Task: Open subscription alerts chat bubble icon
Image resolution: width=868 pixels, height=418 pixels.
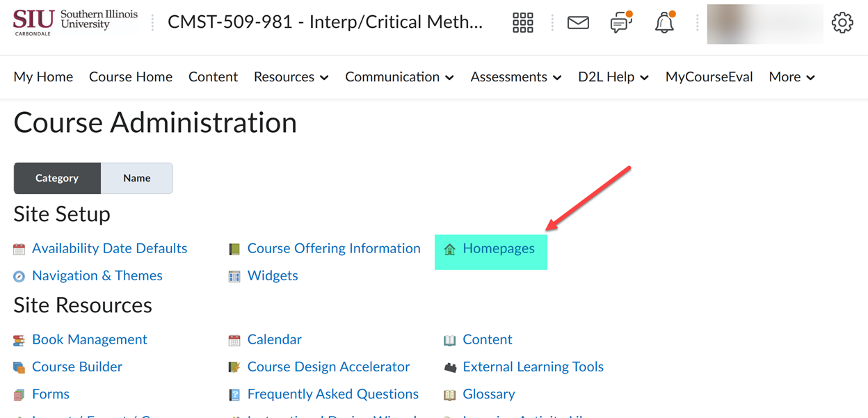Action: [x=620, y=23]
